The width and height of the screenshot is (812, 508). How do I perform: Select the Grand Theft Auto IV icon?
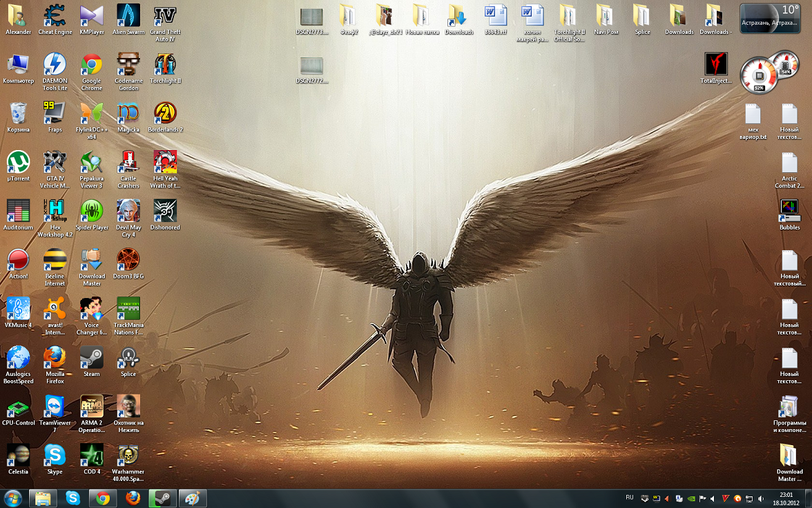pyautogui.click(x=165, y=23)
